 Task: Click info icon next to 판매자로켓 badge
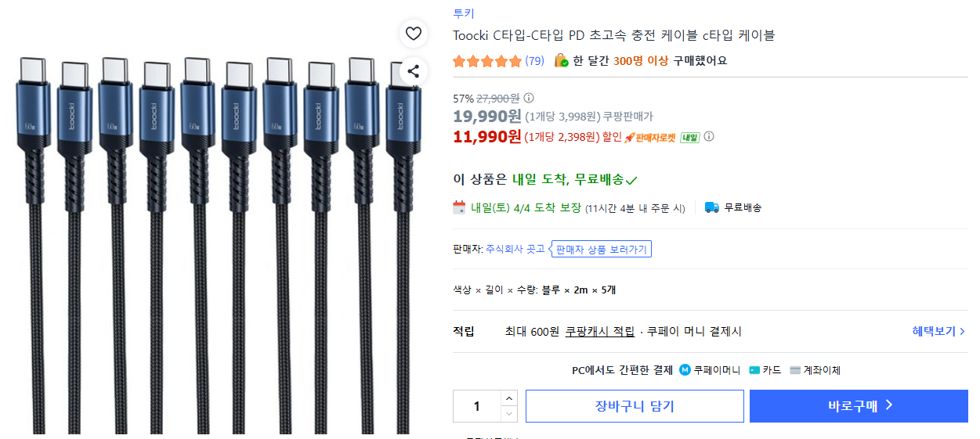click(x=709, y=137)
